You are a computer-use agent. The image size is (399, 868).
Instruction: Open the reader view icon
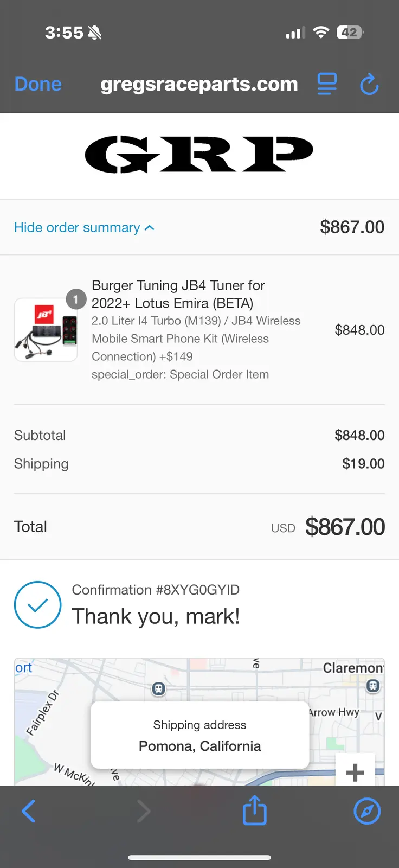click(327, 84)
